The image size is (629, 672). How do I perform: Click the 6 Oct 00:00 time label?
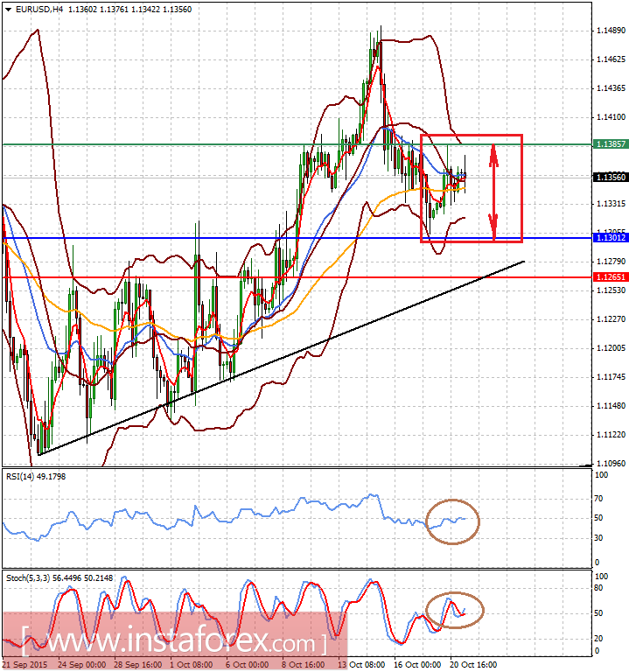point(248,665)
